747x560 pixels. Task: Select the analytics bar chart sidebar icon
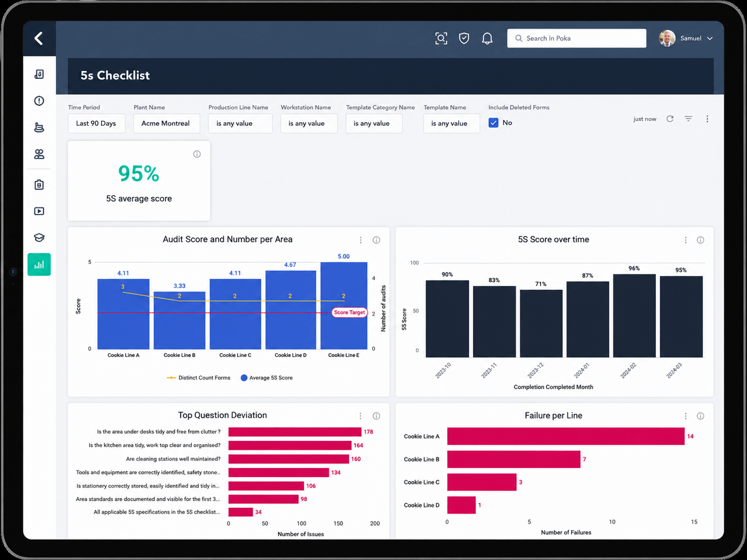39,265
